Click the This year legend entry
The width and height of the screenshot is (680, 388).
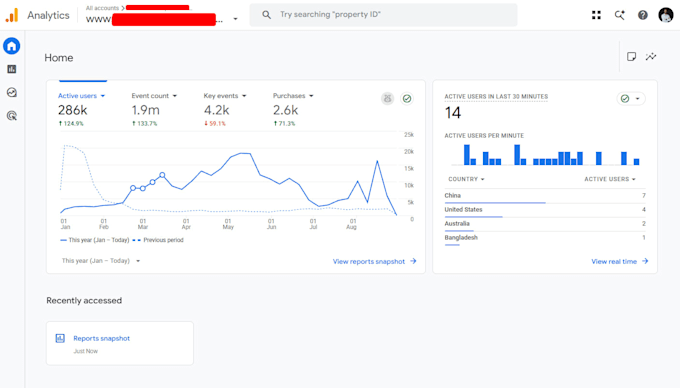coord(95,240)
